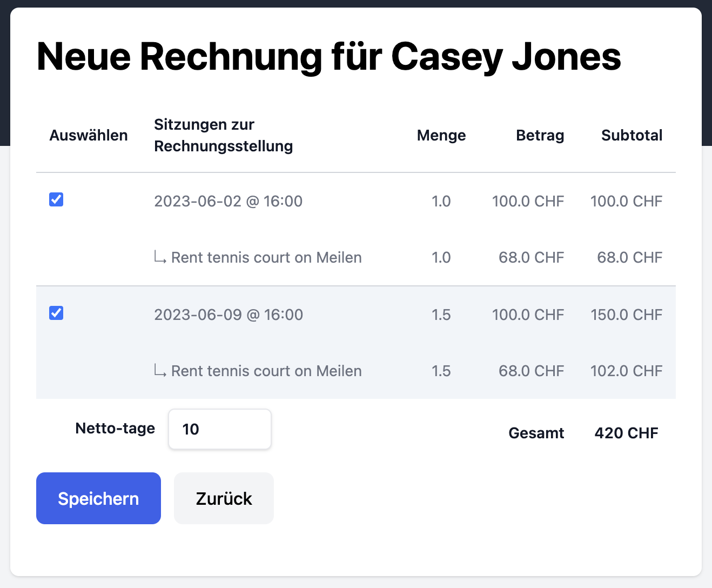Select the Rent tennis court item under second session
The width and height of the screenshot is (712, 588).
coord(266,371)
